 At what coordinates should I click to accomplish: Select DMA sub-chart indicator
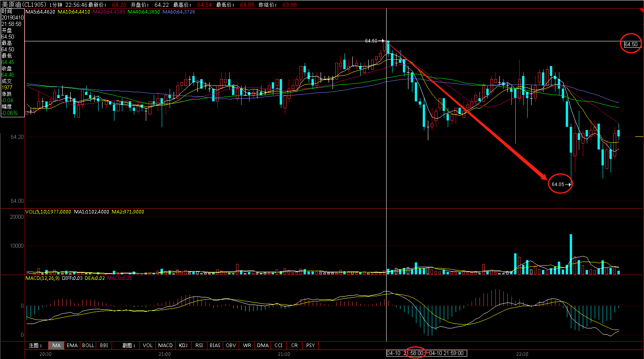(x=263, y=345)
